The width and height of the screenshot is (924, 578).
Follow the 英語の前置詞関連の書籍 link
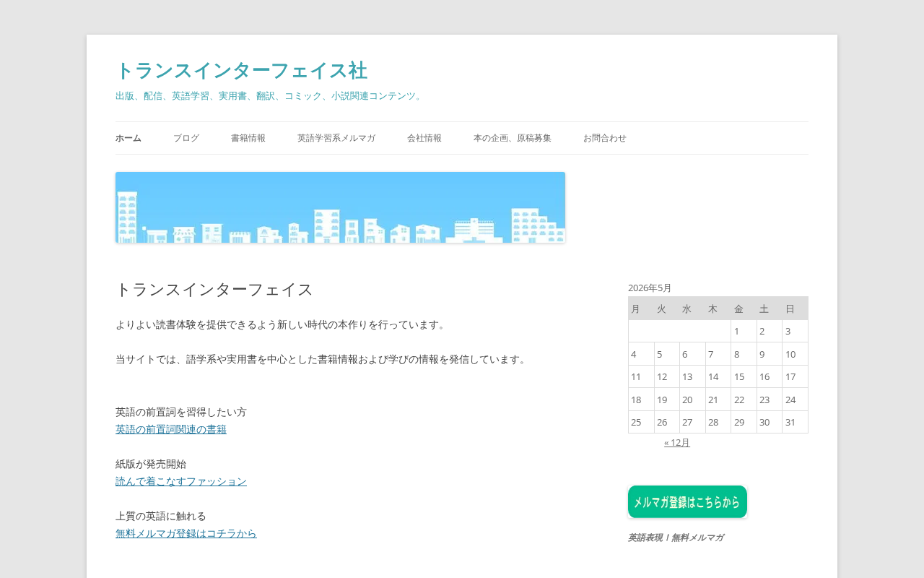pos(171,429)
